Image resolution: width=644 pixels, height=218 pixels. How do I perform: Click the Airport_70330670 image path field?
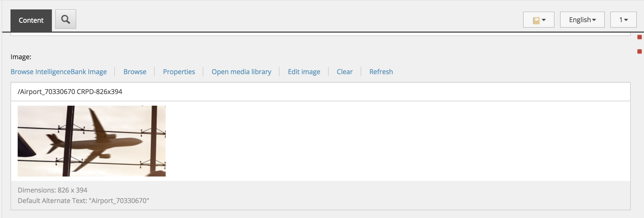tap(320, 92)
